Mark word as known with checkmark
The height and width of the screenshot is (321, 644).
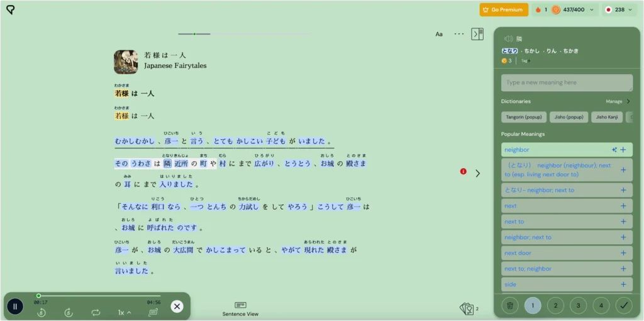[624, 305]
